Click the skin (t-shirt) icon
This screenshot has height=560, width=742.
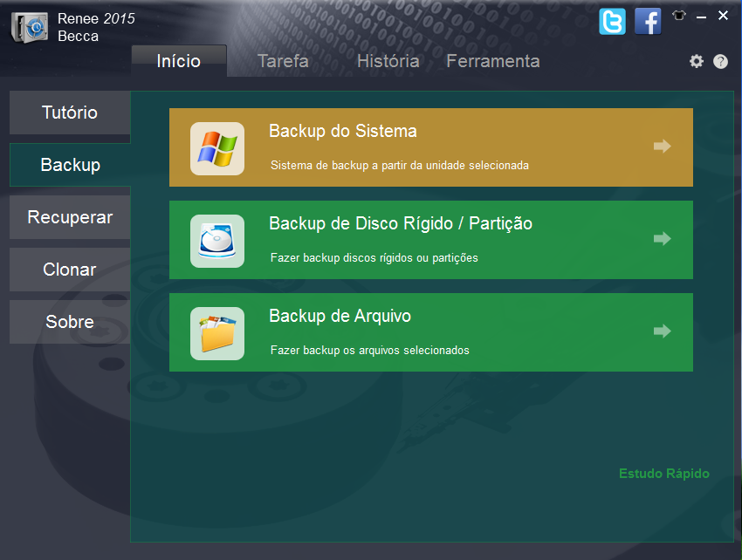point(679,16)
